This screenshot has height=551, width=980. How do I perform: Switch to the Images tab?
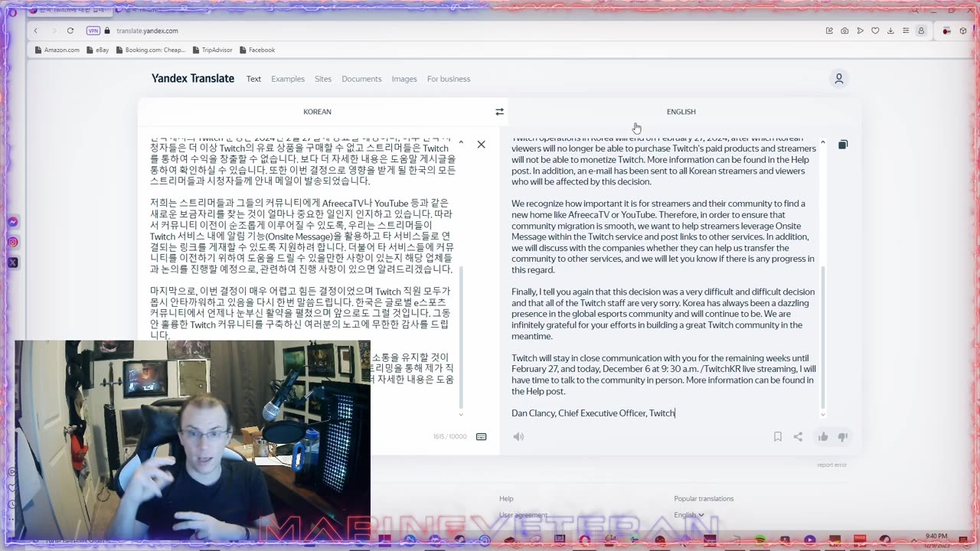click(x=404, y=79)
